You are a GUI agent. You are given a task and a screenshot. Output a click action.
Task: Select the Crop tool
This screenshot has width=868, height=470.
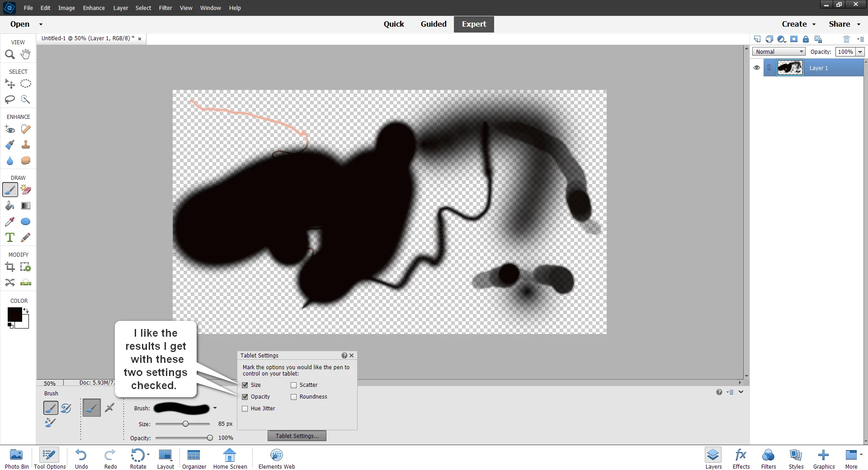[10, 267]
